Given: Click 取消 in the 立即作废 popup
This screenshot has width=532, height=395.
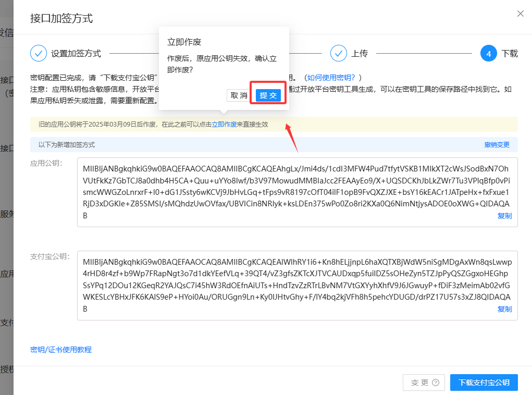Looking at the screenshot, I should (239, 94).
